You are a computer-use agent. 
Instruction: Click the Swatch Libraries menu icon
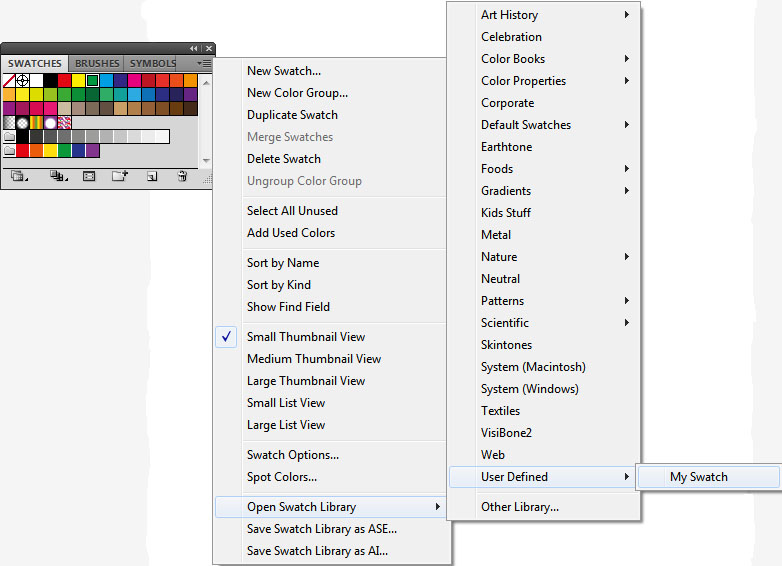pyautogui.click(x=18, y=176)
